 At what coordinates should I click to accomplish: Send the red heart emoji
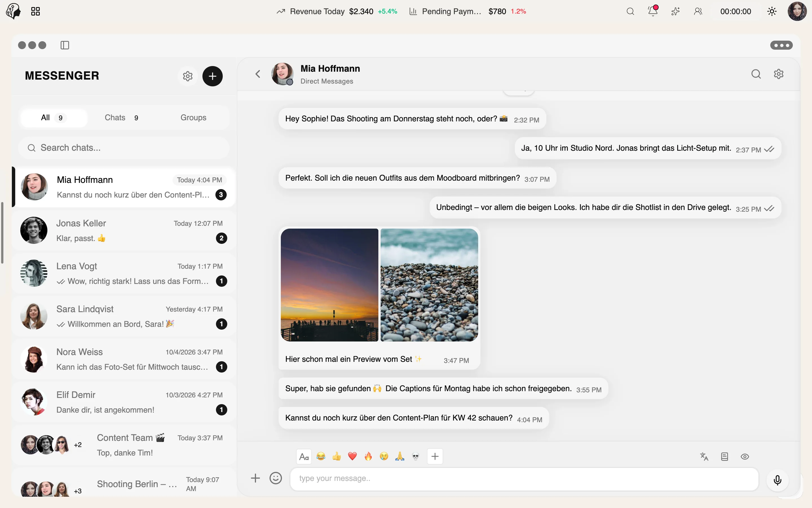coord(352,456)
